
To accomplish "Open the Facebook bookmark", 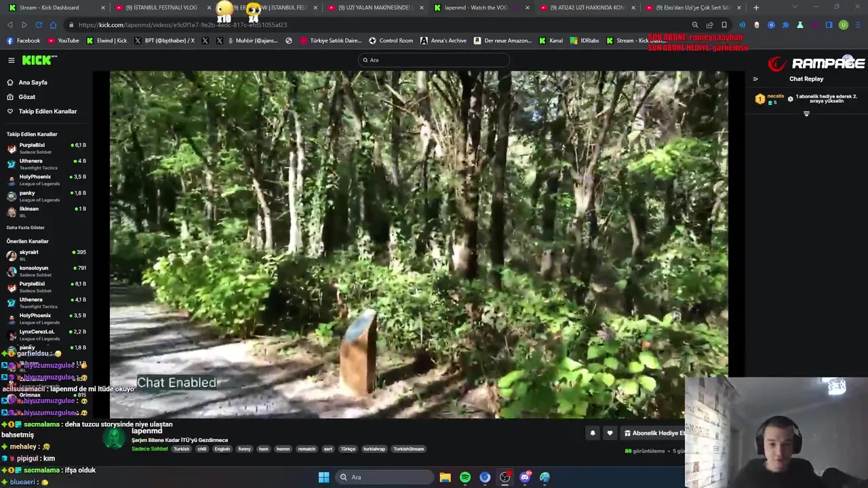I will (x=24, y=41).
